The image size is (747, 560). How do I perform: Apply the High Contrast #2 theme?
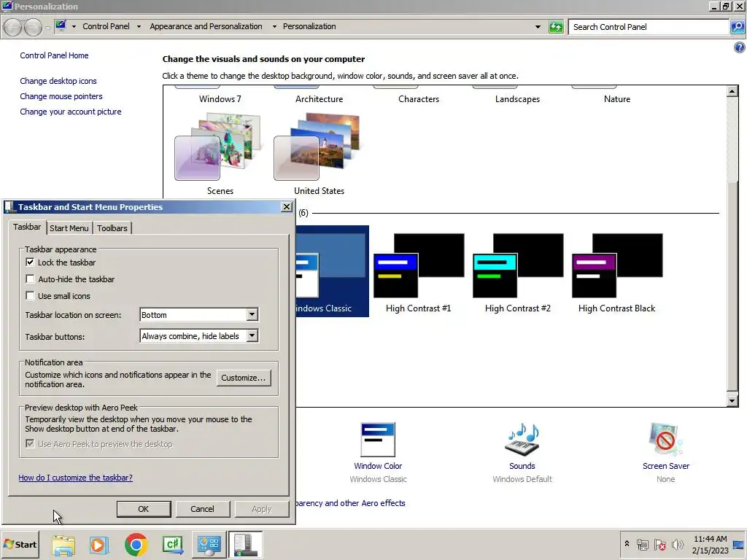tap(517, 273)
